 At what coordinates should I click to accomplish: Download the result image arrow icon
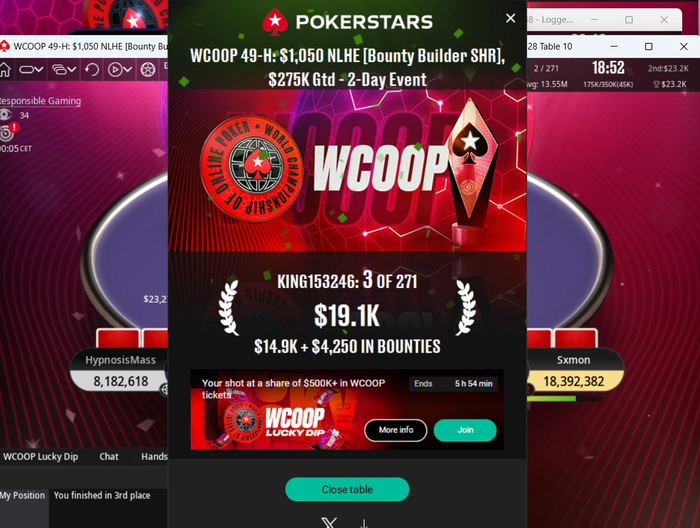[x=364, y=523]
